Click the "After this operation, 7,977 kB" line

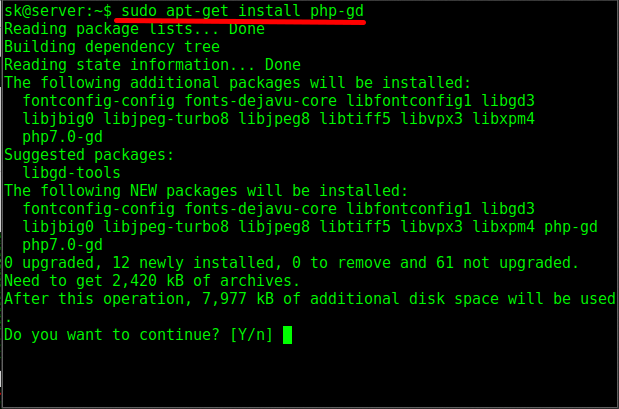coord(310,299)
